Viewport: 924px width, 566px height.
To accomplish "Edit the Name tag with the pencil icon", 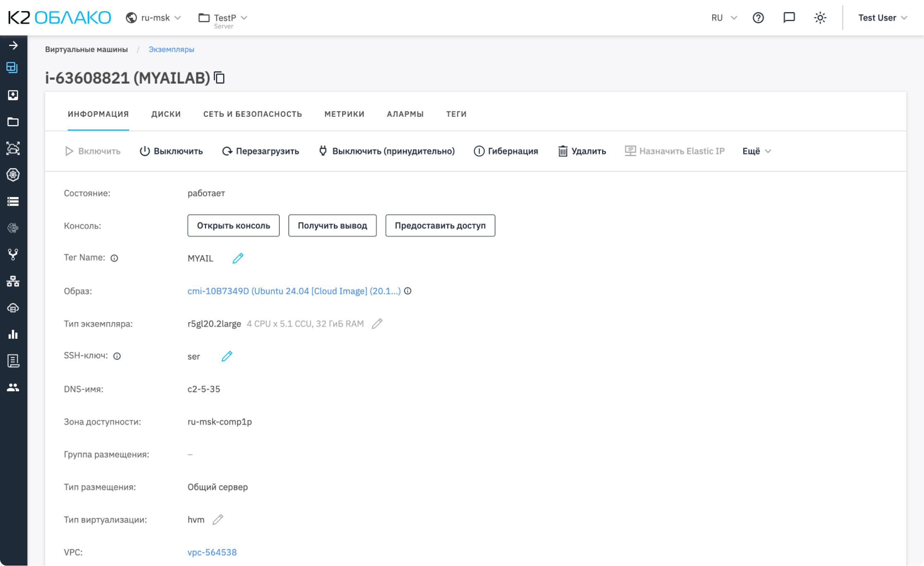I will [x=238, y=258].
